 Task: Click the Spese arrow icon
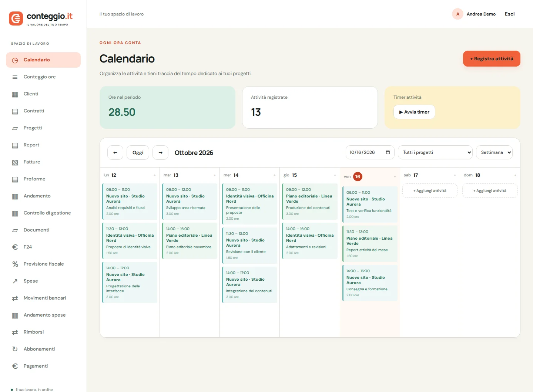click(15, 281)
